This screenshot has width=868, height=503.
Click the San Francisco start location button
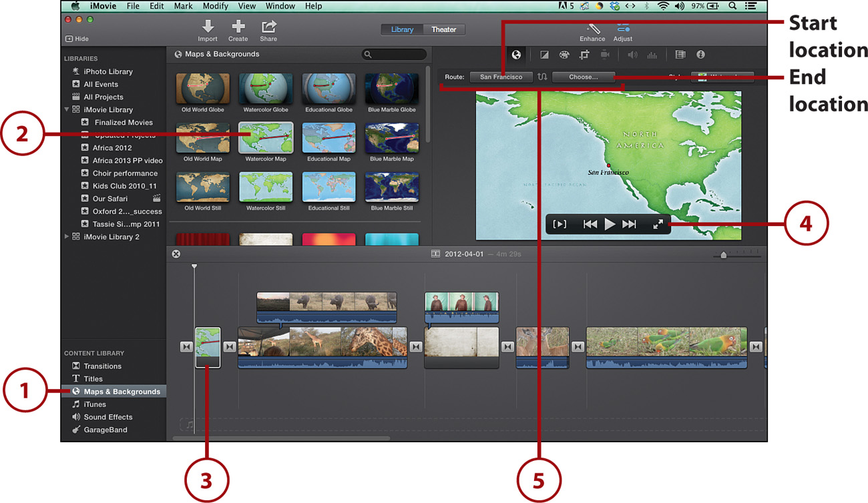pyautogui.click(x=501, y=77)
